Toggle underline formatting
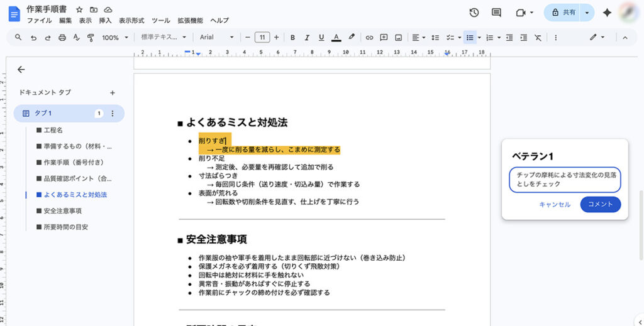Screen dimensions: 644x326 pyautogui.click(x=321, y=37)
